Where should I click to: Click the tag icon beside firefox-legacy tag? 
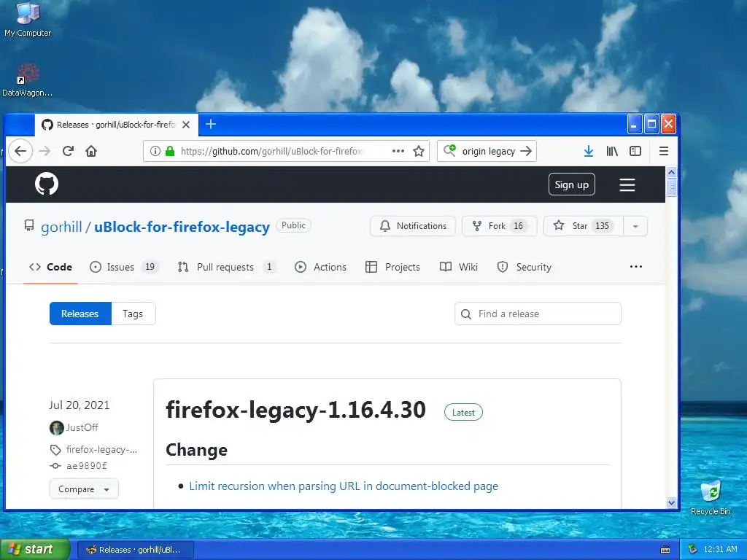tap(55, 449)
